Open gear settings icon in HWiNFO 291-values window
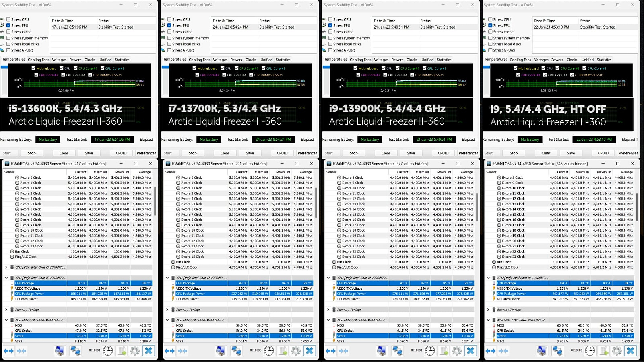Viewport: 644px width, 362px height. point(296,351)
